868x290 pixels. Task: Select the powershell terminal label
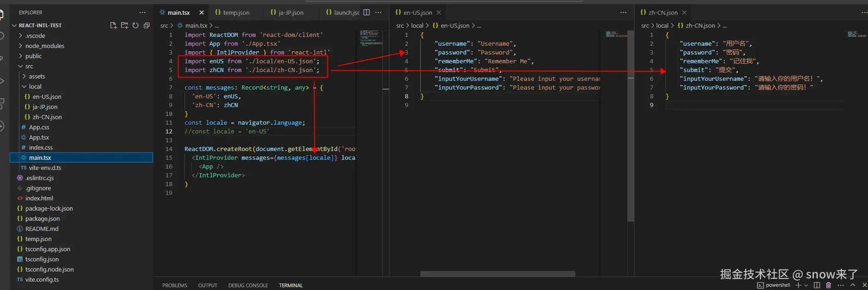(x=774, y=285)
